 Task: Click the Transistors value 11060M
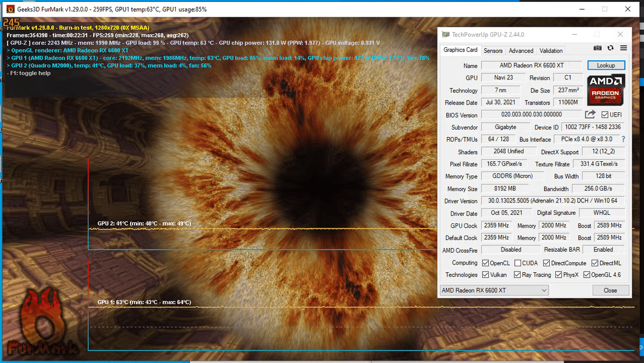568,102
